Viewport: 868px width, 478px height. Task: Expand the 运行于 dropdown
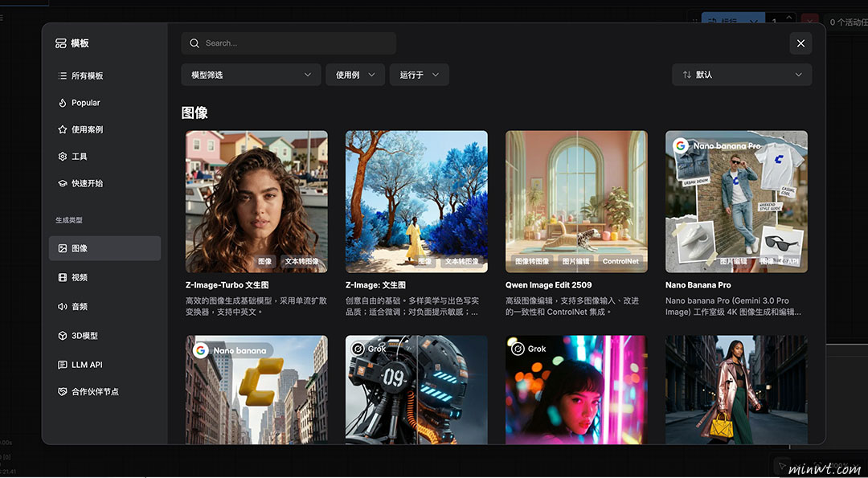coord(419,75)
